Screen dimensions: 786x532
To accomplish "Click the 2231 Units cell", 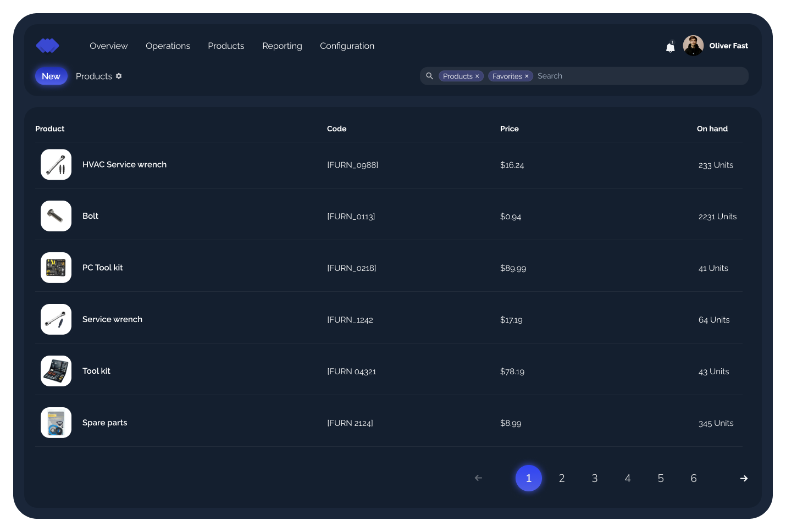I will coord(717,217).
